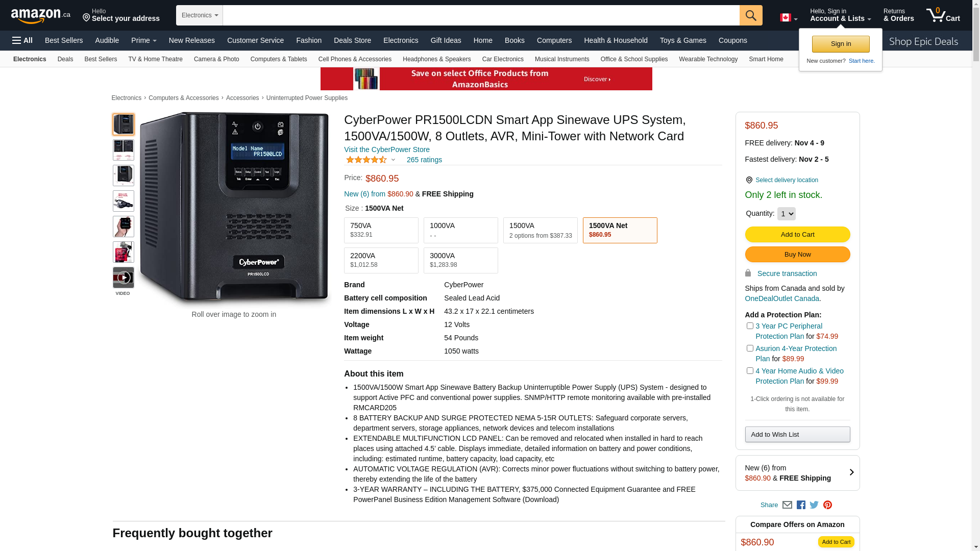Screen dimensions: 980x551
Task: Share the product via the email icon
Action: point(787,505)
